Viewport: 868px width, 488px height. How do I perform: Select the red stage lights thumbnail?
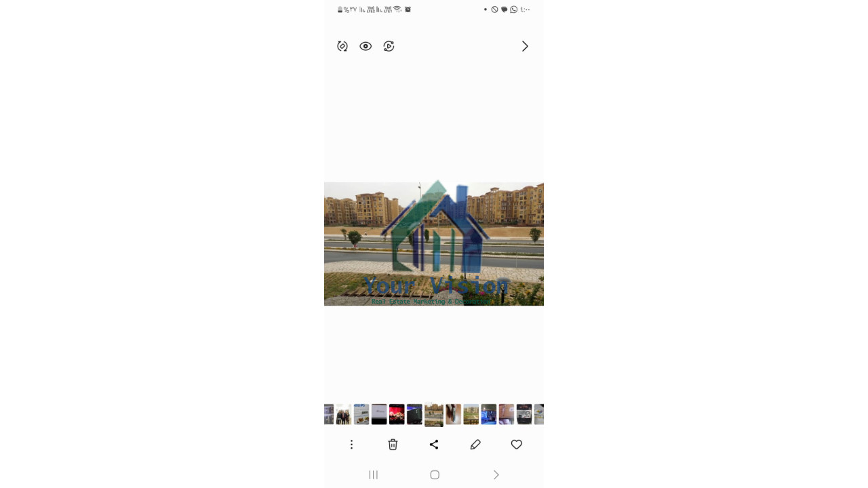(x=397, y=414)
